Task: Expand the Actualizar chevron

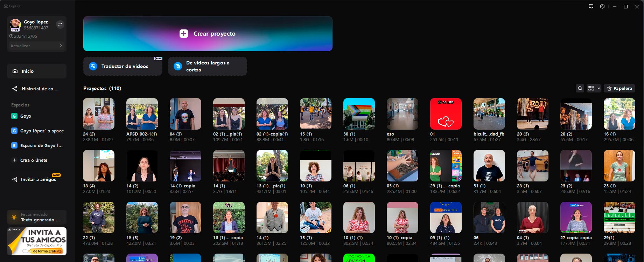Action: click(61, 46)
